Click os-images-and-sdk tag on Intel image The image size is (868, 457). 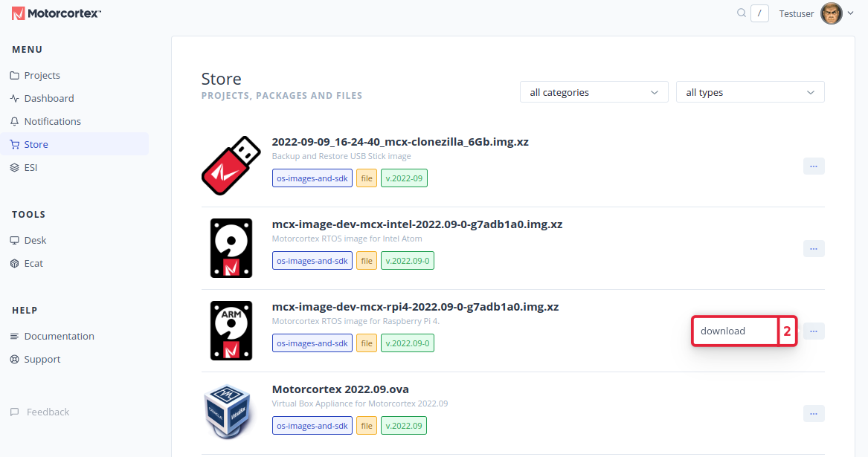pos(312,261)
